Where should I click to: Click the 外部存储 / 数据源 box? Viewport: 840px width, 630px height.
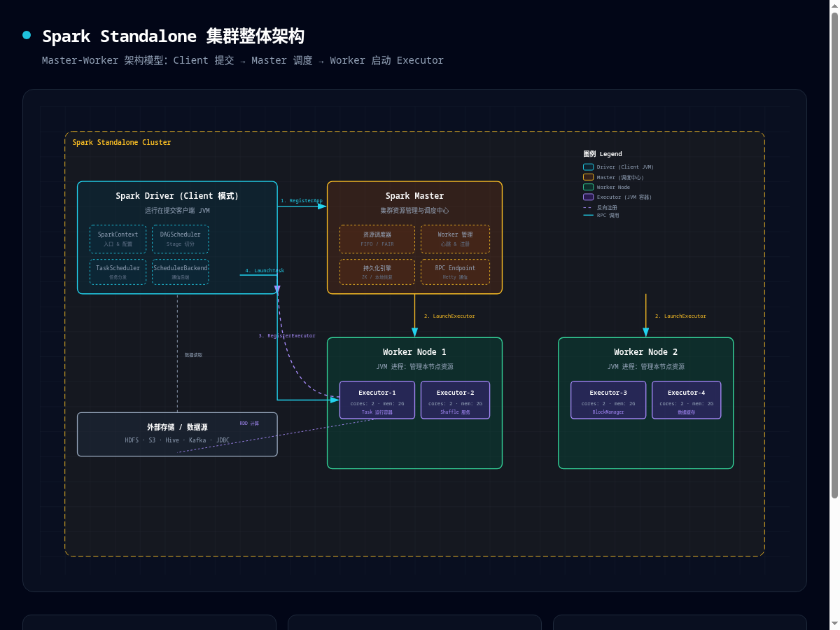point(177,434)
